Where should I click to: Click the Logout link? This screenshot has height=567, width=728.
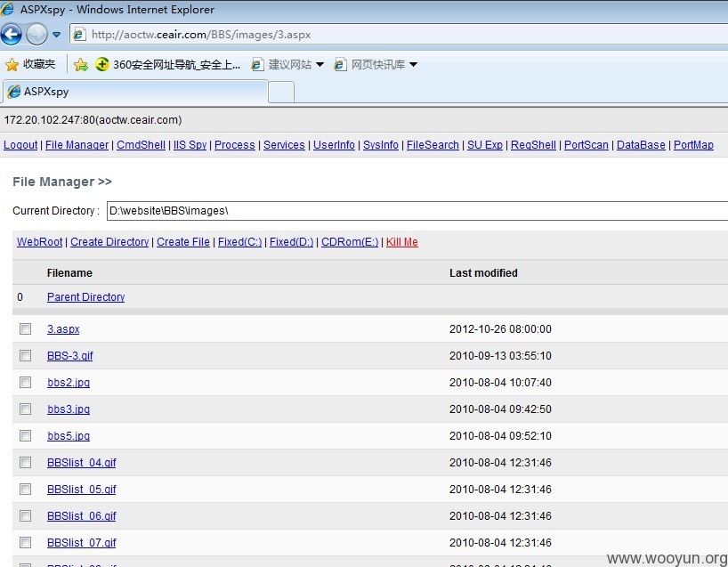pyautogui.click(x=20, y=145)
